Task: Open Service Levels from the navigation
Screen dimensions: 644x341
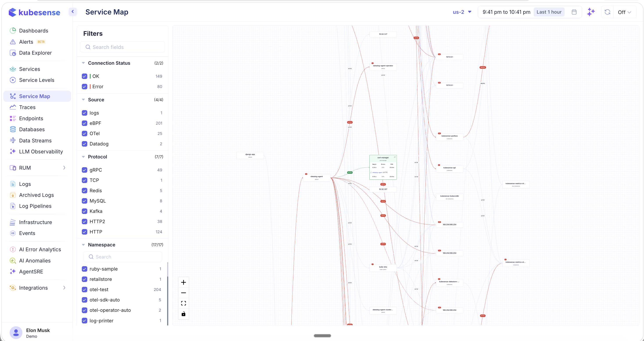Action: 37,80
